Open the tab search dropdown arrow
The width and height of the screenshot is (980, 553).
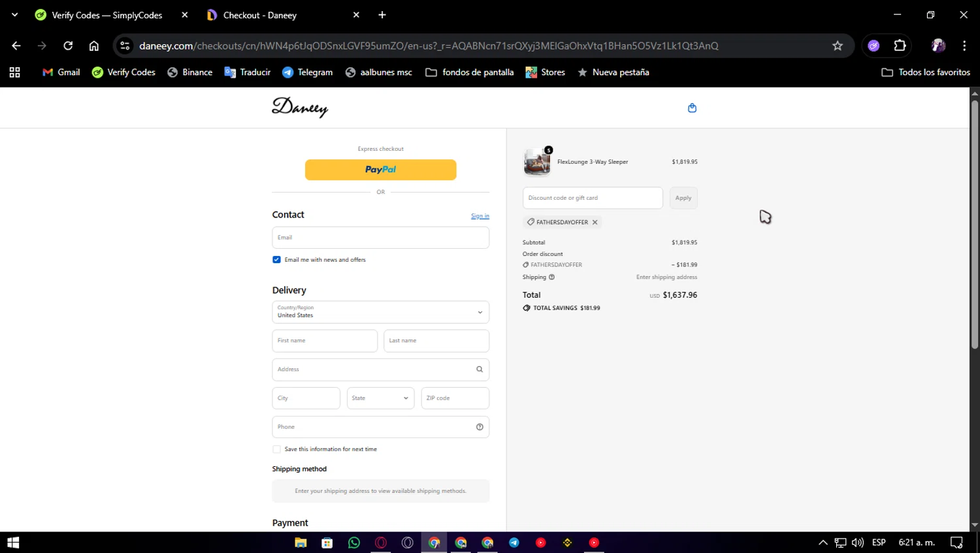(x=14, y=14)
